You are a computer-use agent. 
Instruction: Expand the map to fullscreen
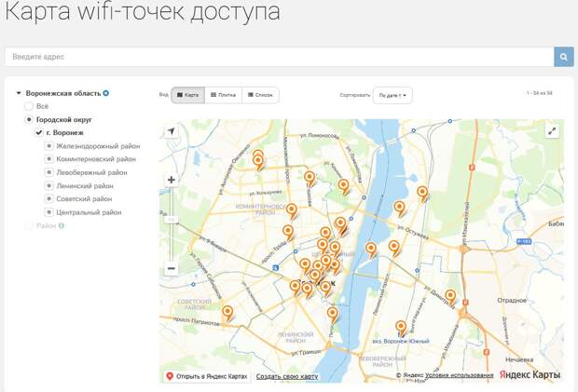(553, 131)
